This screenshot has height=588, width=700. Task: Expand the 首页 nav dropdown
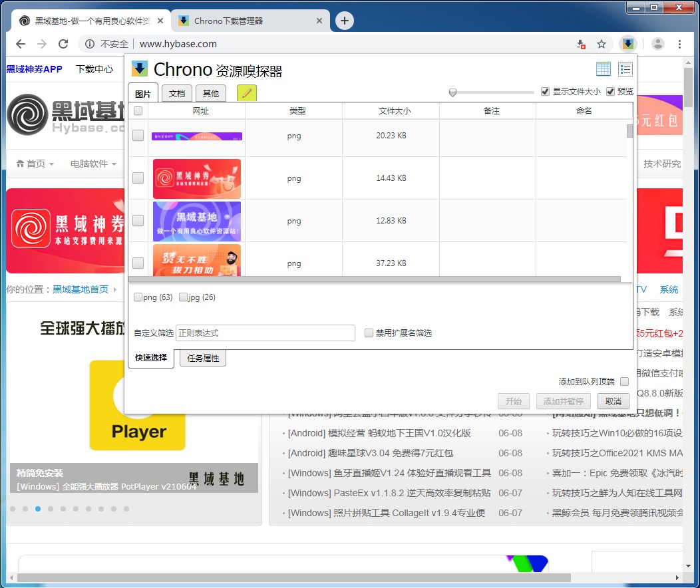[x=35, y=164]
